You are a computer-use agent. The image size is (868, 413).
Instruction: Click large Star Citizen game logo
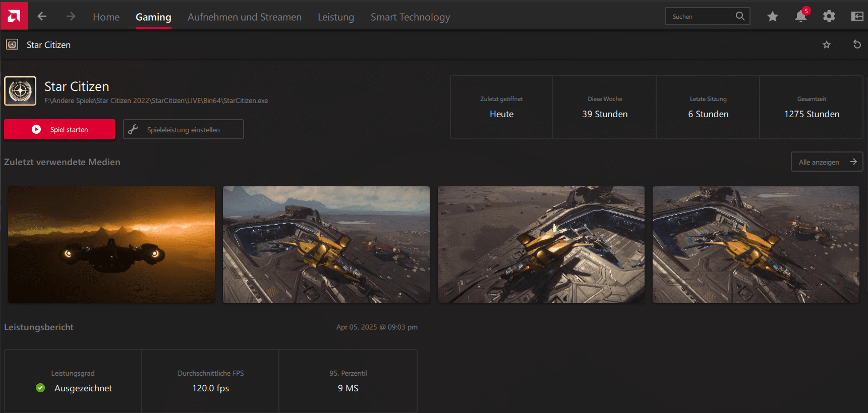[20, 91]
